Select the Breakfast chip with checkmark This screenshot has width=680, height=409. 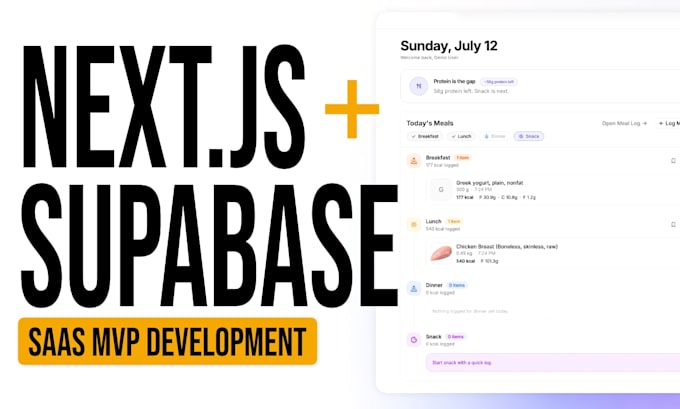coord(425,136)
